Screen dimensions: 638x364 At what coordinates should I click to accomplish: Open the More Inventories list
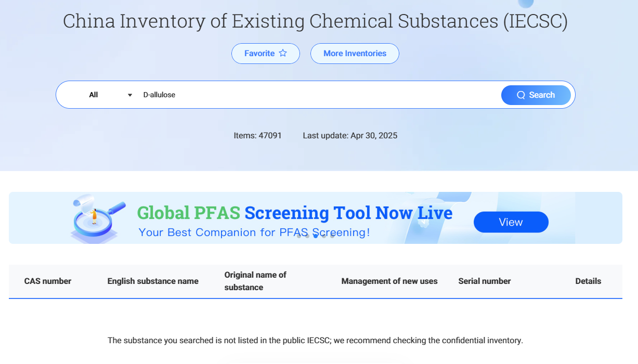(x=355, y=54)
